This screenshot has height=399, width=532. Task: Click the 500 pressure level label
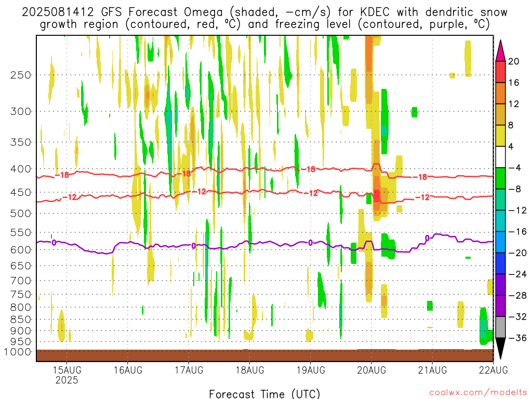click(x=21, y=214)
